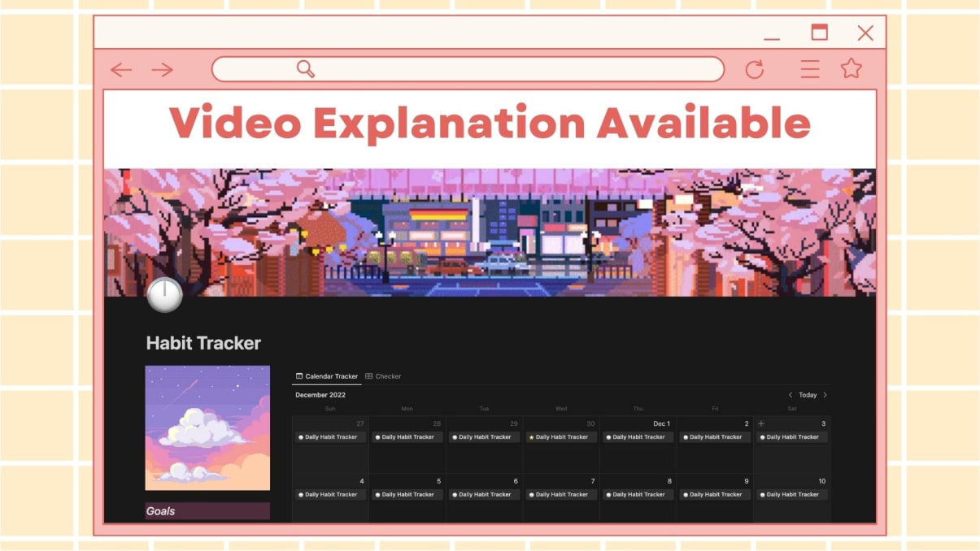Click the plus icon on the December 3 cell

tap(761, 423)
